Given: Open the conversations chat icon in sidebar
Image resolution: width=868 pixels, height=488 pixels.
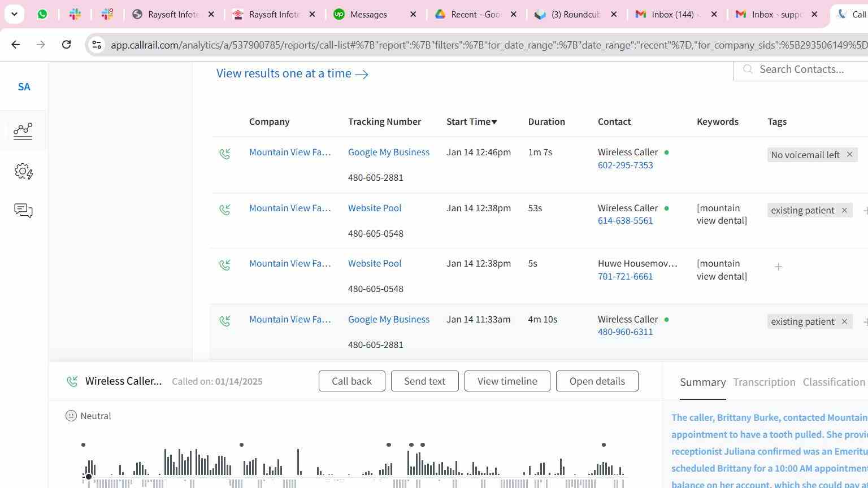Looking at the screenshot, I should (x=23, y=211).
